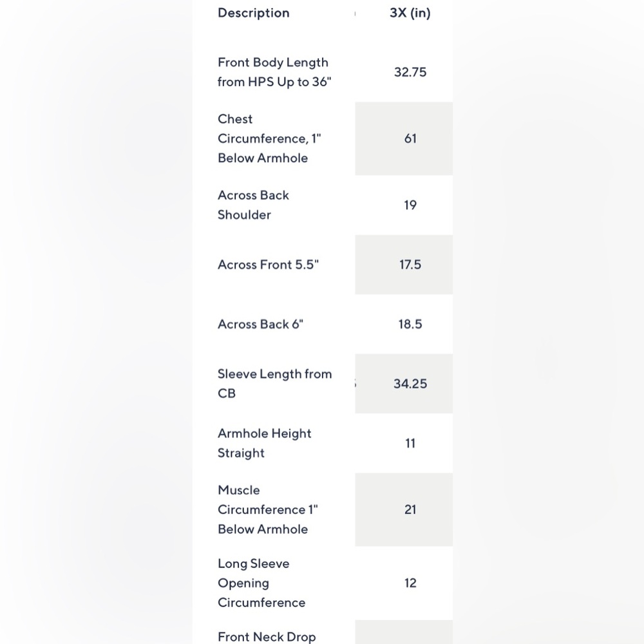Click the Long Sleeve Opening Circumference label

point(261,583)
